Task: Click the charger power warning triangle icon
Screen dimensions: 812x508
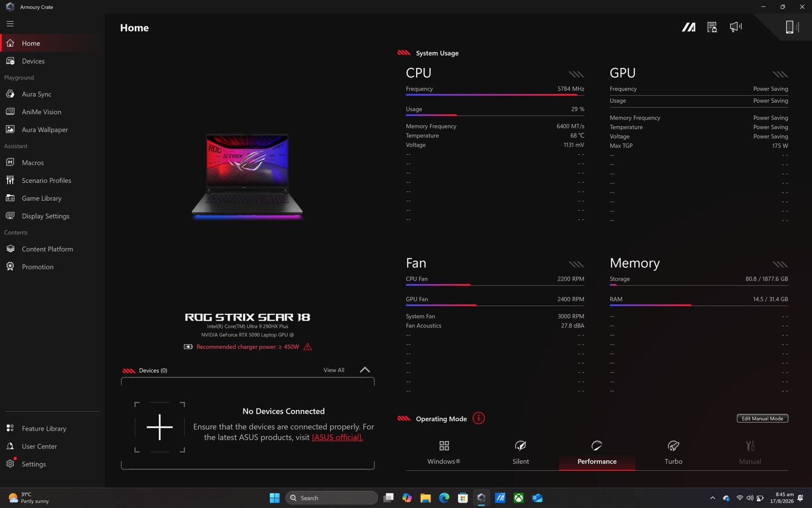Action: click(308, 346)
